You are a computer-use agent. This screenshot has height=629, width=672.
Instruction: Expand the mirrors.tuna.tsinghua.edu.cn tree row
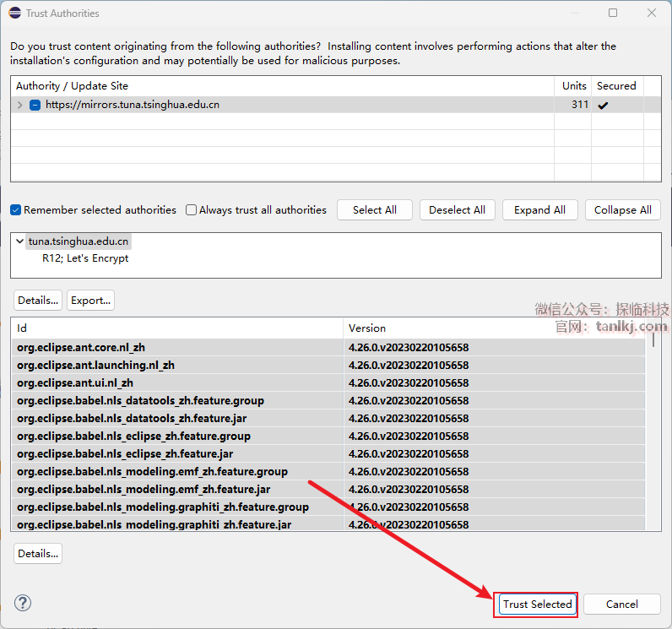pos(20,106)
